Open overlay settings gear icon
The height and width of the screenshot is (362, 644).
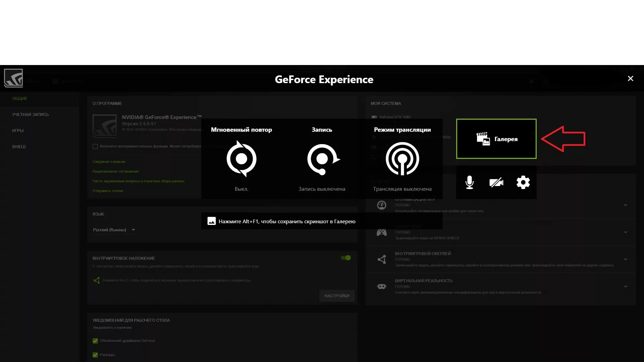523,183
